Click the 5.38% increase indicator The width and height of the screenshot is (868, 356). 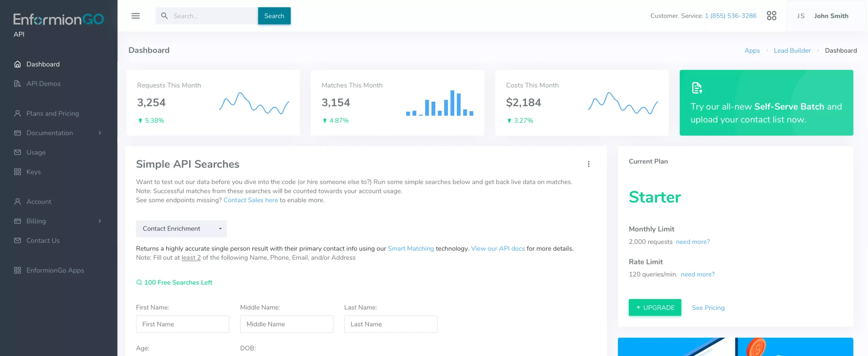(151, 120)
